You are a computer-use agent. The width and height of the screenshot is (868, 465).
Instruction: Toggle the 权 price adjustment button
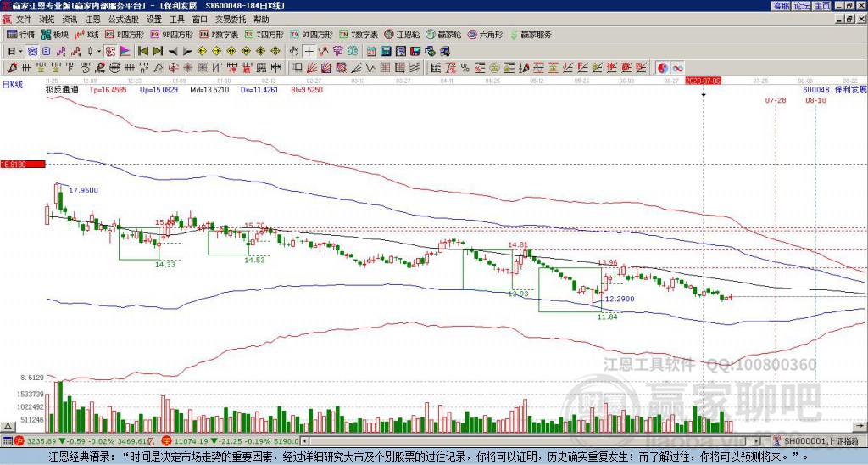click(x=110, y=51)
